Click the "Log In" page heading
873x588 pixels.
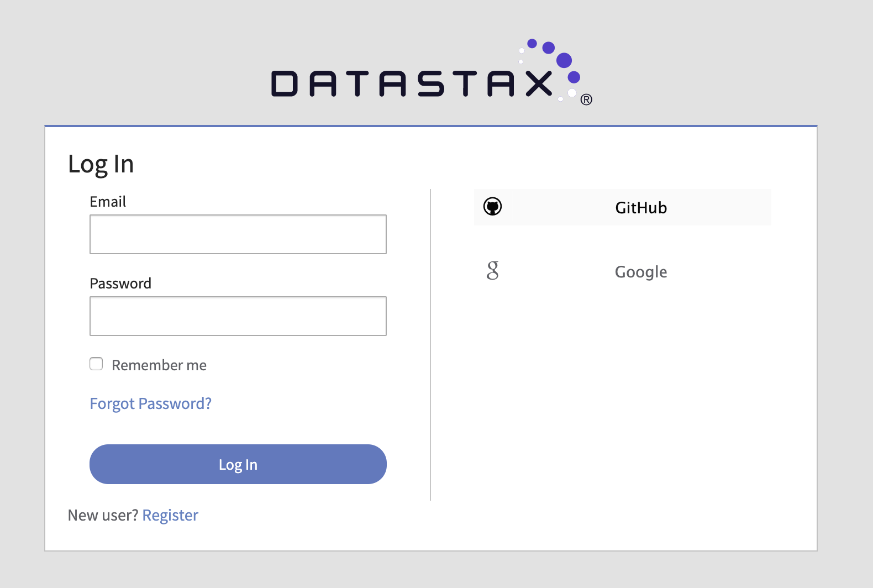[x=101, y=165]
